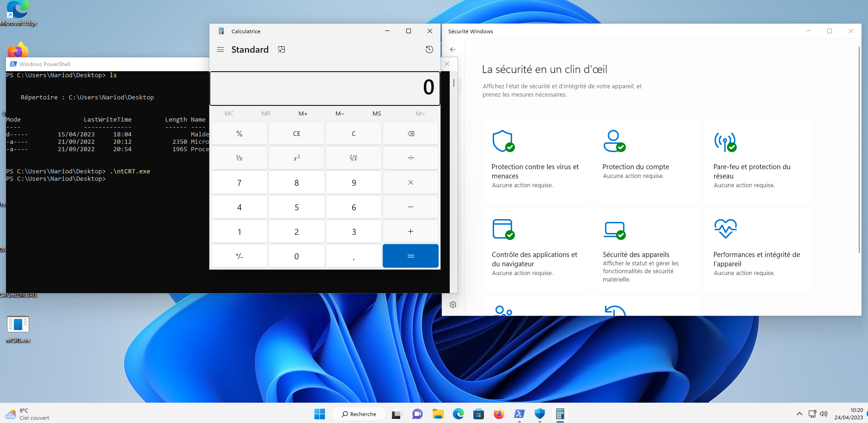Click the Recherche taskbar search box

point(359,414)
